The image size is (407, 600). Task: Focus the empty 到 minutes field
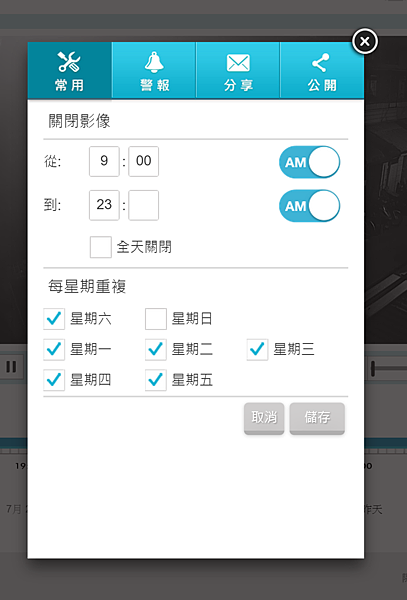pos(143,205)
